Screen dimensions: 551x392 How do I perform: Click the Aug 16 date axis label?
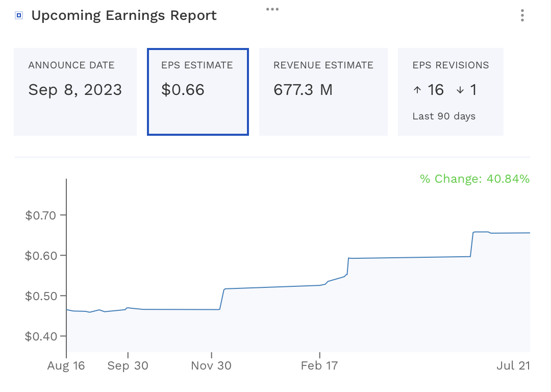pos(66,366)
